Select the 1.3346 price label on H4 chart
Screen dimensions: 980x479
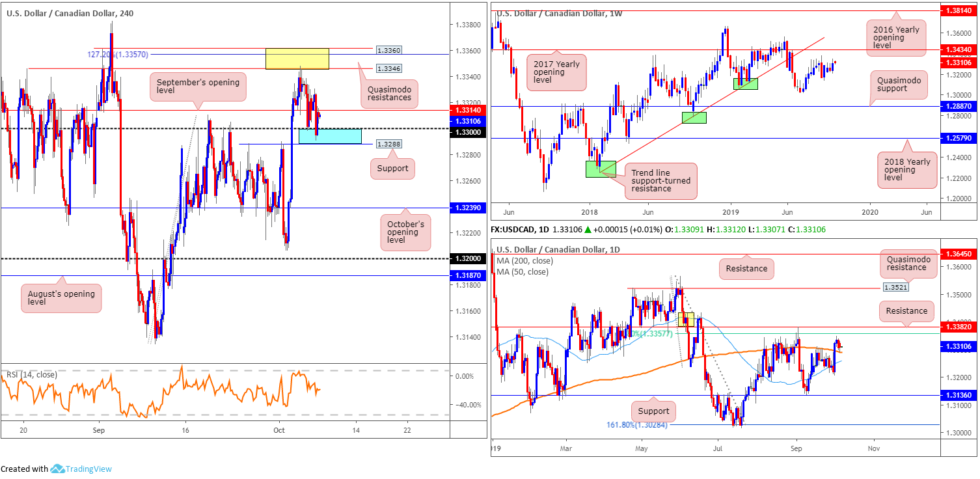389,68
